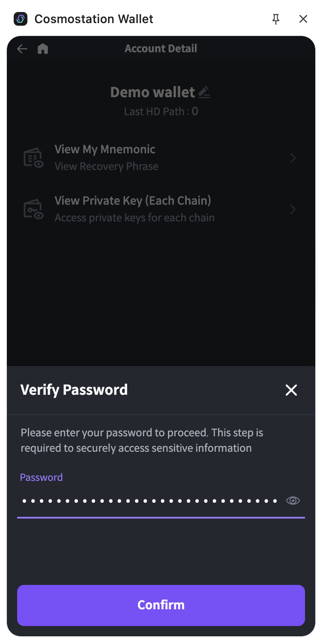
Task: Go back with the left arrow
Action: coord(22,49)
